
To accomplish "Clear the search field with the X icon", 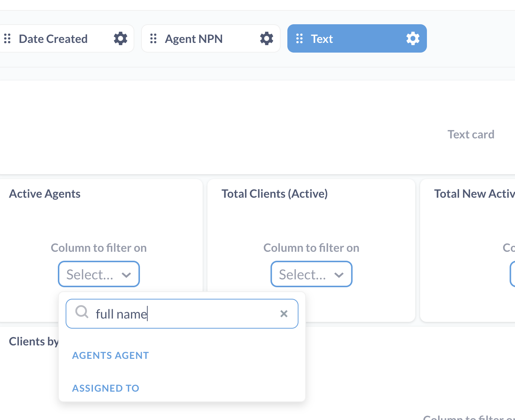I will 284,314.
